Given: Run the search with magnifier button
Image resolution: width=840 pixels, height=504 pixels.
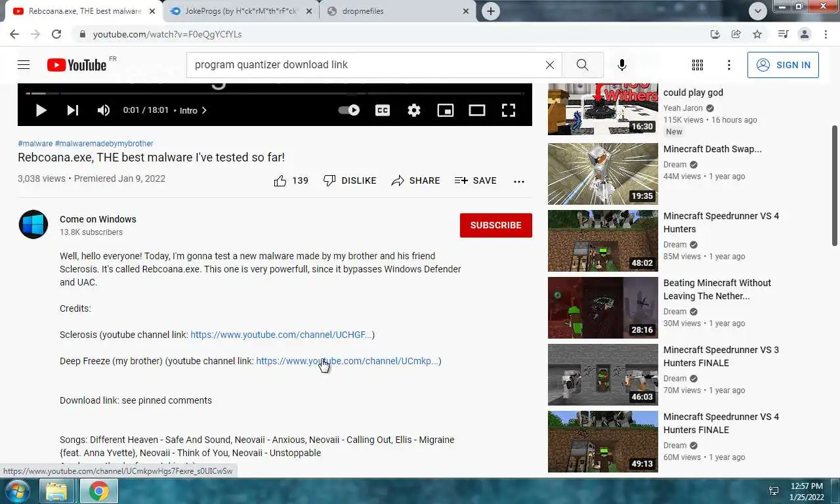Looking at the screenshot, I should (582, 64).
